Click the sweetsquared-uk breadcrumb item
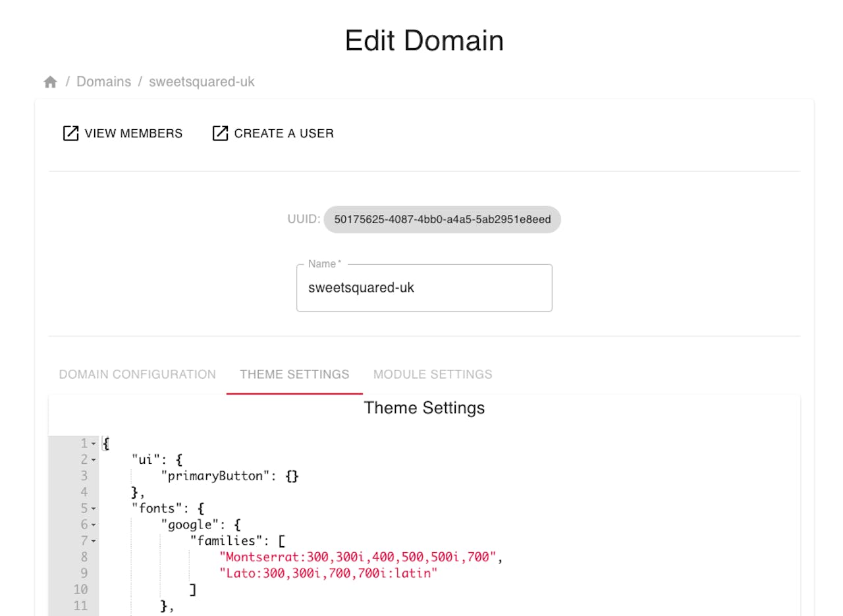The height and width of the screenshot is (616, 843). (x=202, y=82)
